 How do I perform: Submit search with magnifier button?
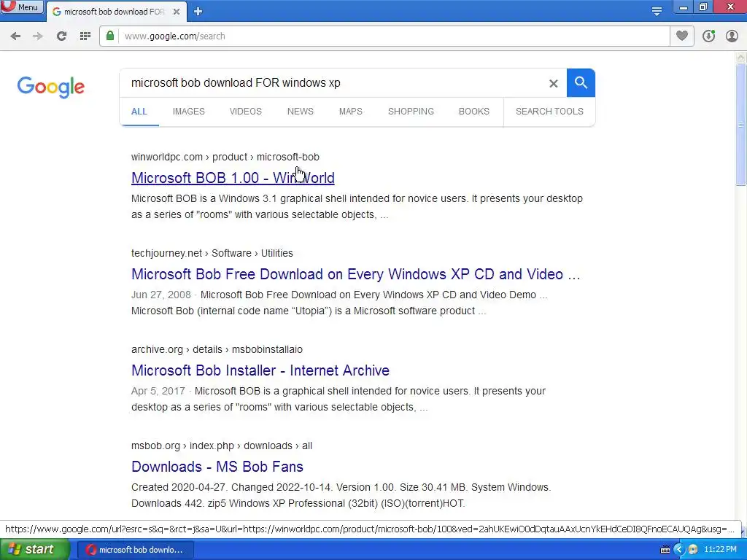581,83
